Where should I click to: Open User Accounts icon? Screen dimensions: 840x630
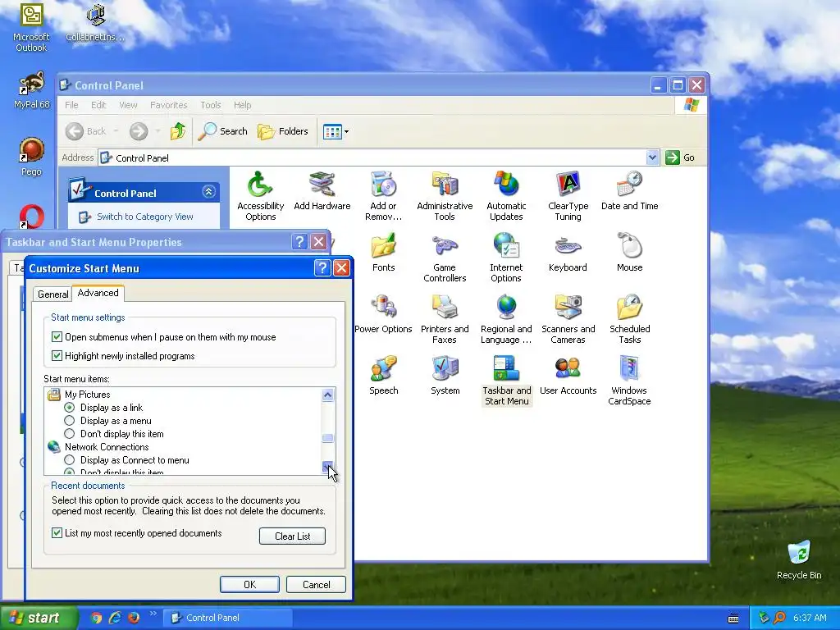tap(568, 376)
